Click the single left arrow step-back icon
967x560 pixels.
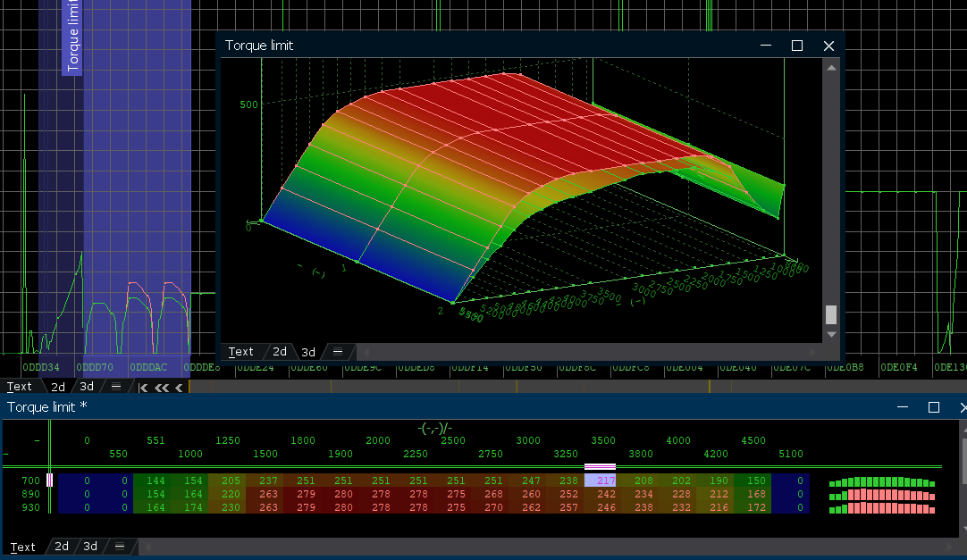click(x=179, y=388)
